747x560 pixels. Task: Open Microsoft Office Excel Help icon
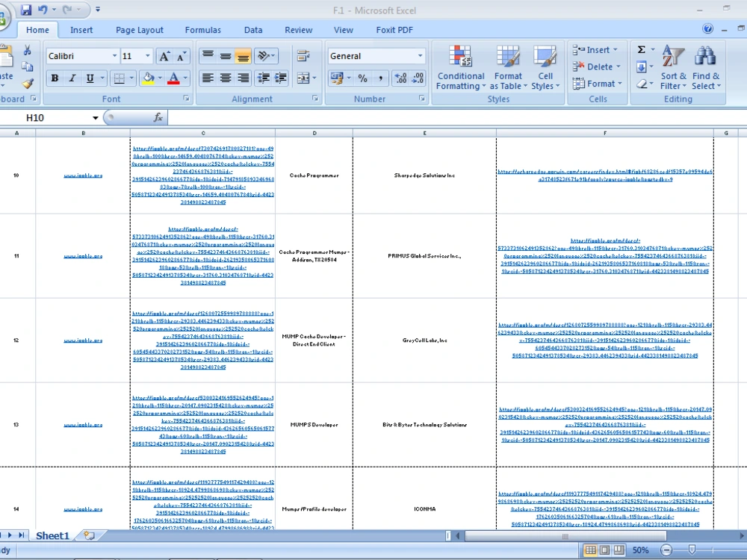708,29
